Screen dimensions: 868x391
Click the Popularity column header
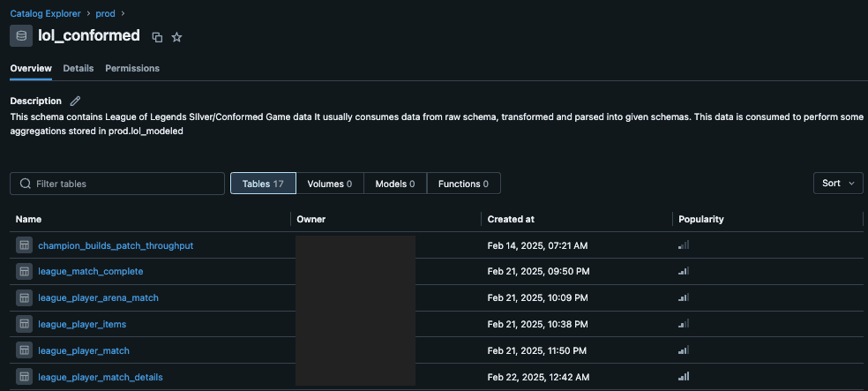tap(701, 219)
